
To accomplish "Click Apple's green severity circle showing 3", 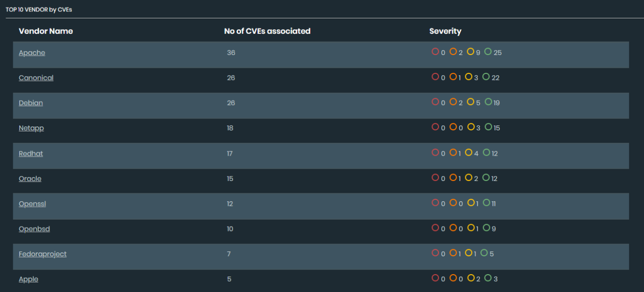I will [488, 278].
